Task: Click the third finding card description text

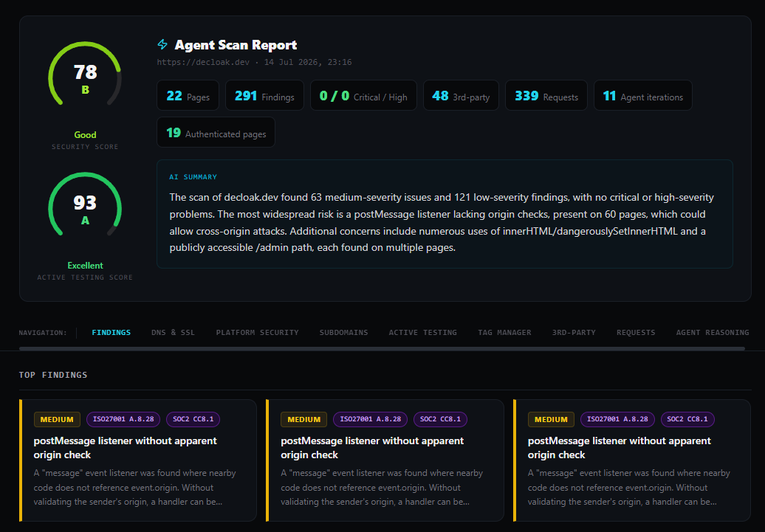Action: coord(629,487)
